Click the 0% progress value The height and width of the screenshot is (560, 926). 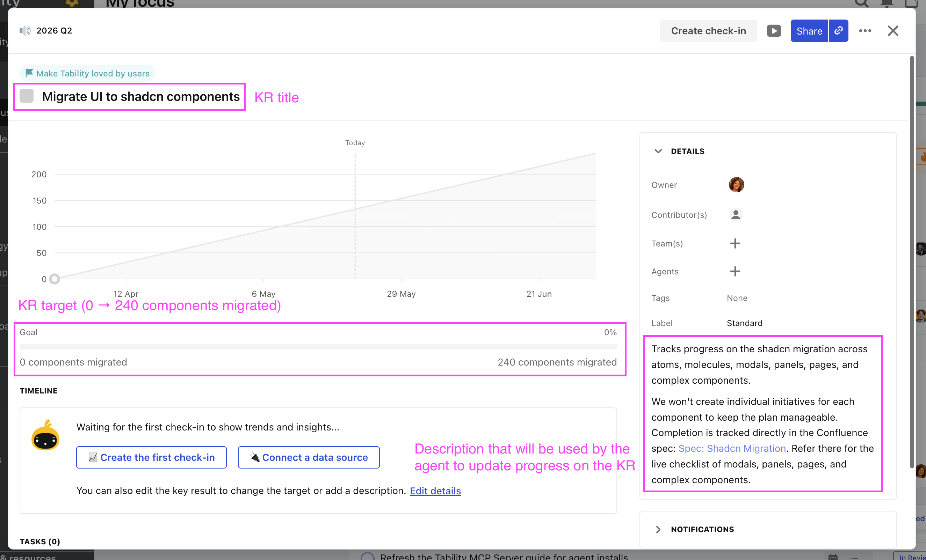610,332
